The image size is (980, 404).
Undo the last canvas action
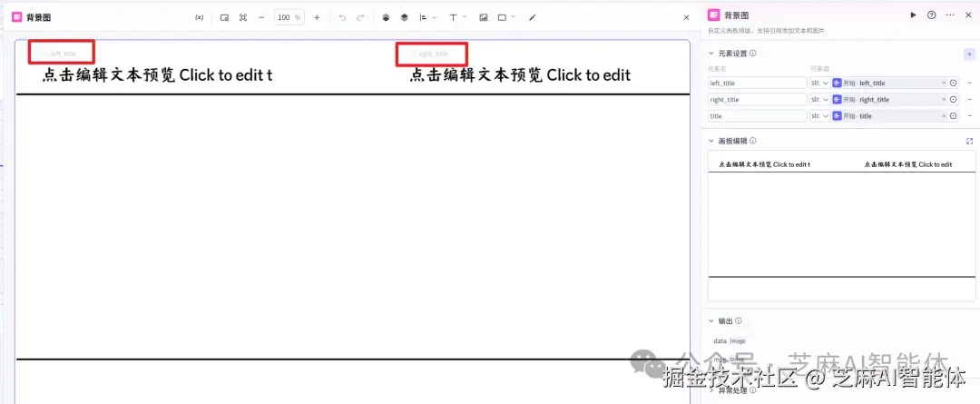point(342,17)
